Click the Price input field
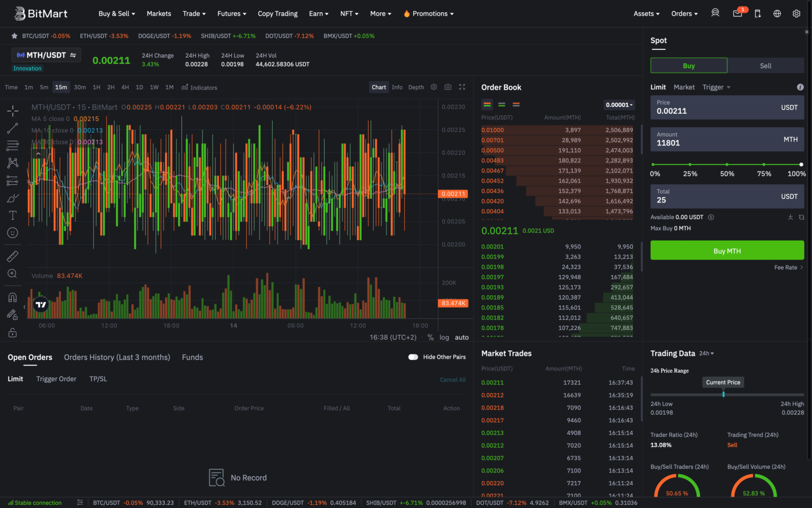This screenshot has height=508, width=812. [x=727, y=107]
